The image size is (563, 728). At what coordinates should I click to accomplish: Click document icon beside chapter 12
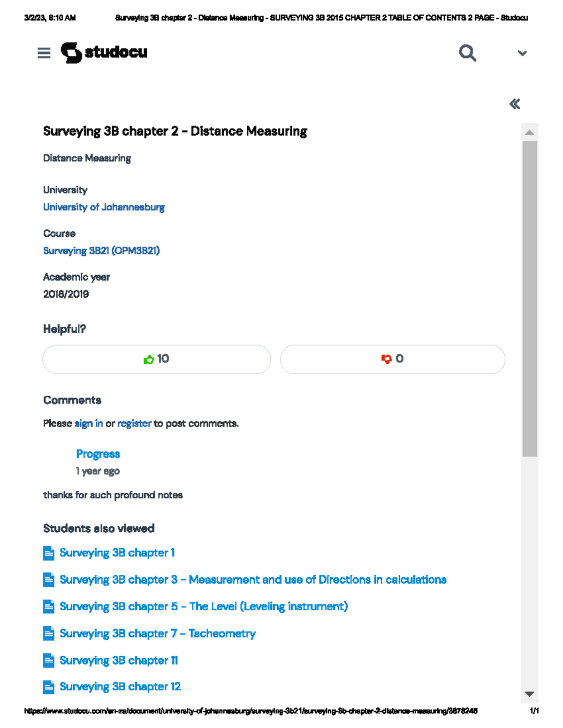pyautogui.click(x=48, y=687)
